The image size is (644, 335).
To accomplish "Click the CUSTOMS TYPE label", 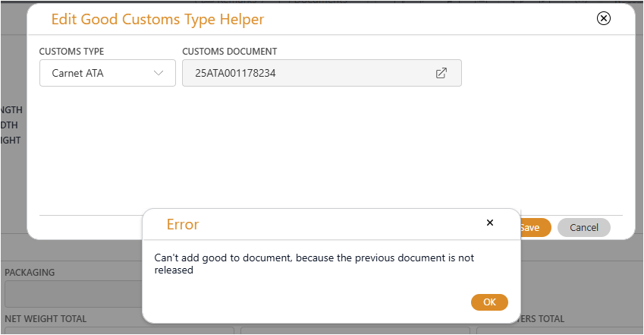I will (x=72, y=52).
